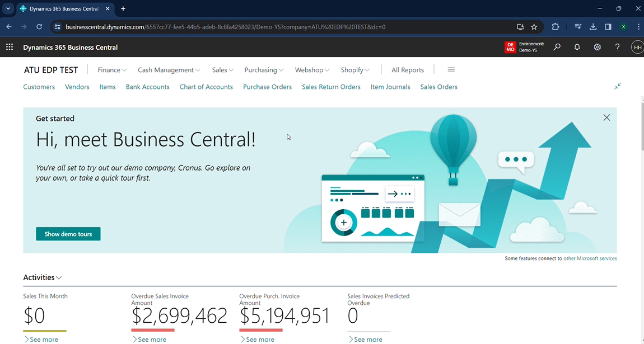644x344 pixels.
Task: Click the Dynamics 365 Business Central header title
Action: (x=70, y=47)
